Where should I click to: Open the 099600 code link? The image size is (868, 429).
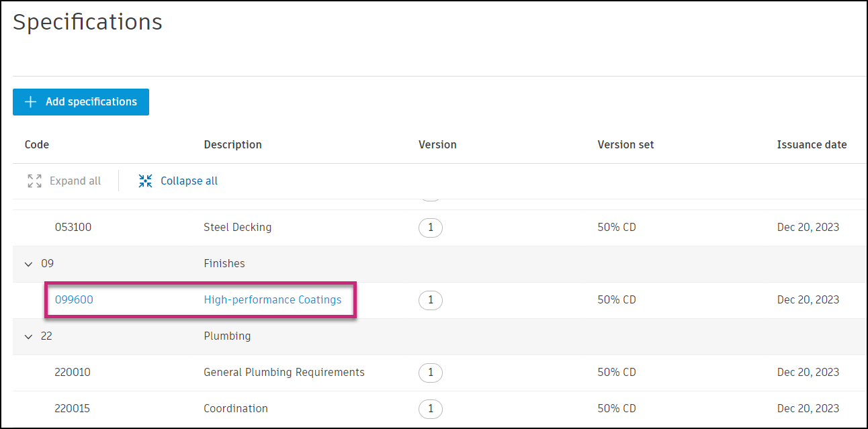[x=74, y=299]
